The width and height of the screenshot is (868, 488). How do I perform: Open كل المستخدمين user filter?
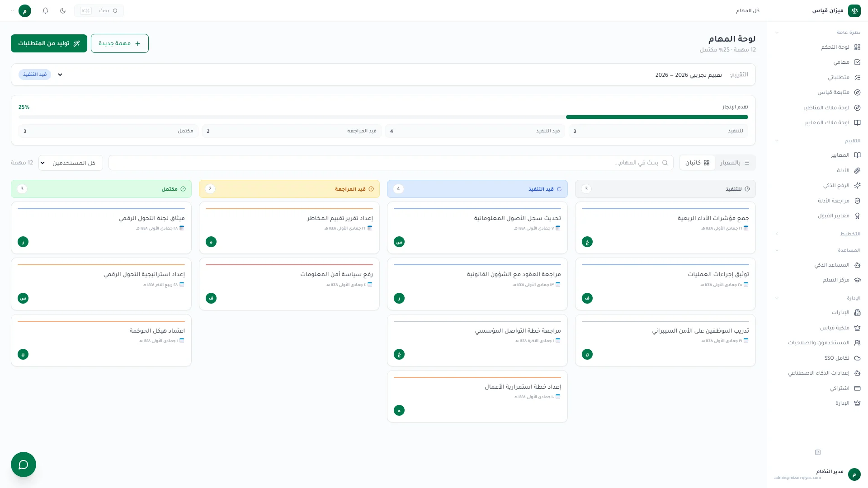tap(71, 163)
